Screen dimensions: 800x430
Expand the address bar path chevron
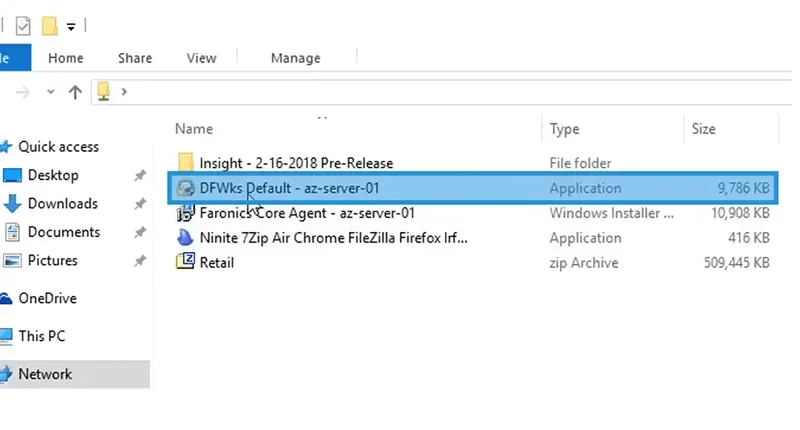pyautogui.click(x=124, y=92)
